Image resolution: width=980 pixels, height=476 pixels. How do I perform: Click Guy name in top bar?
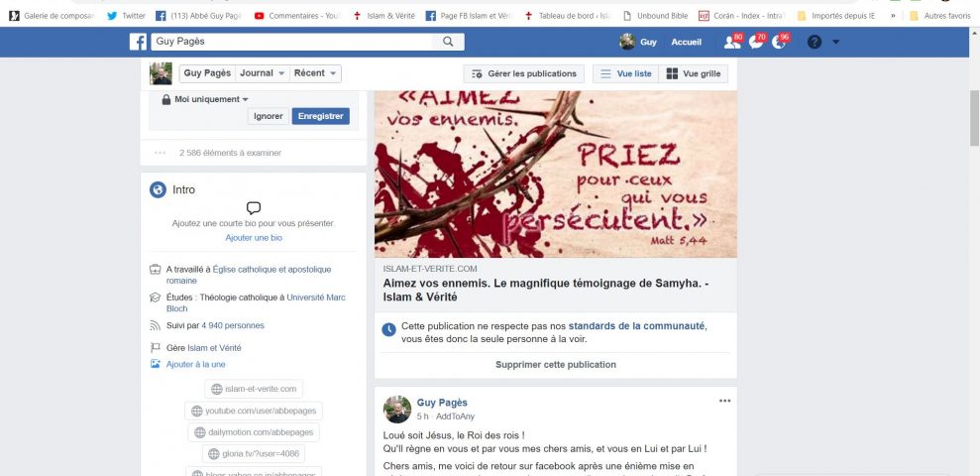click(648, 42)
